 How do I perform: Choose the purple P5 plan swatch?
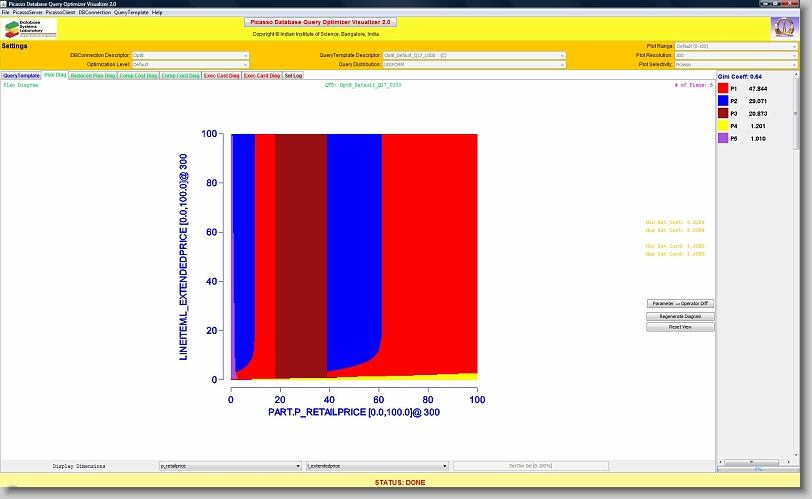[x=724, y=140]
